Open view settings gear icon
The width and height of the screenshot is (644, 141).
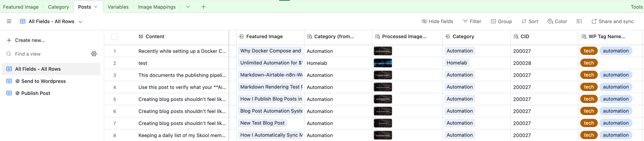pyautogui.click(x=94, y=54)
